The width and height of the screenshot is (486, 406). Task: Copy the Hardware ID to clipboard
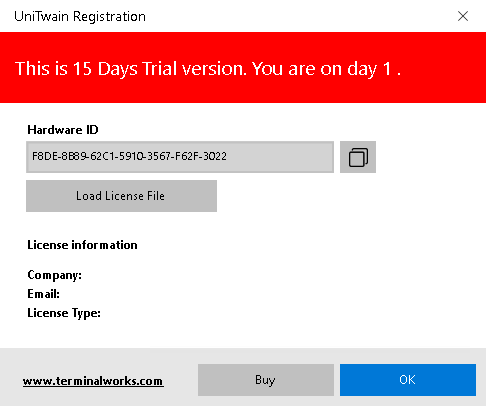(x=358, y=157)
